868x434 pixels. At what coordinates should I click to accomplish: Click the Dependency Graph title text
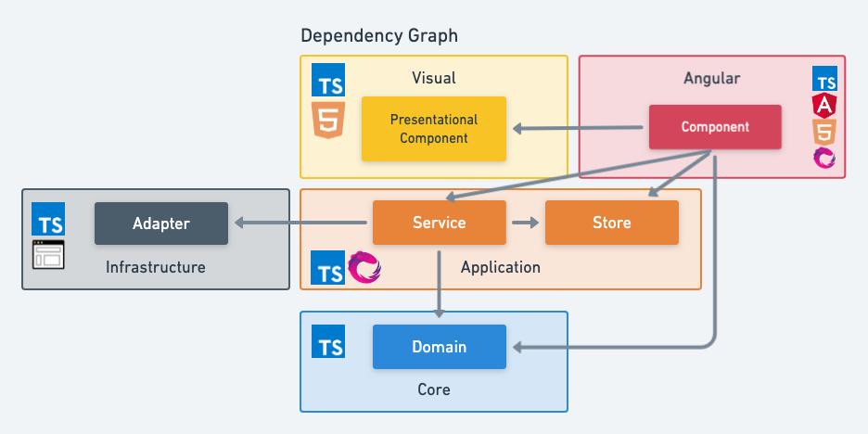(x=379, y=36)
